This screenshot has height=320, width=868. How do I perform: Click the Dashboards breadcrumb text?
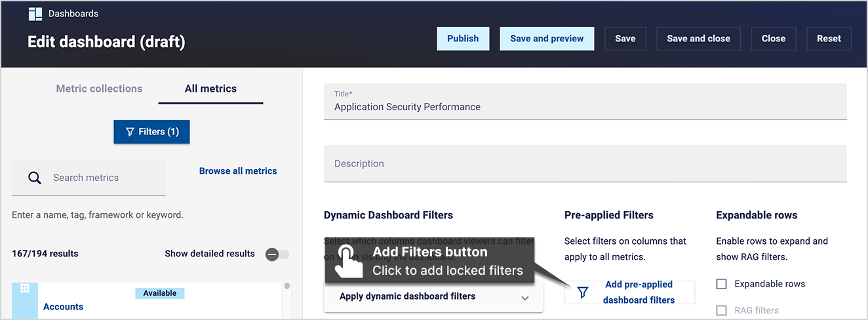73,14
